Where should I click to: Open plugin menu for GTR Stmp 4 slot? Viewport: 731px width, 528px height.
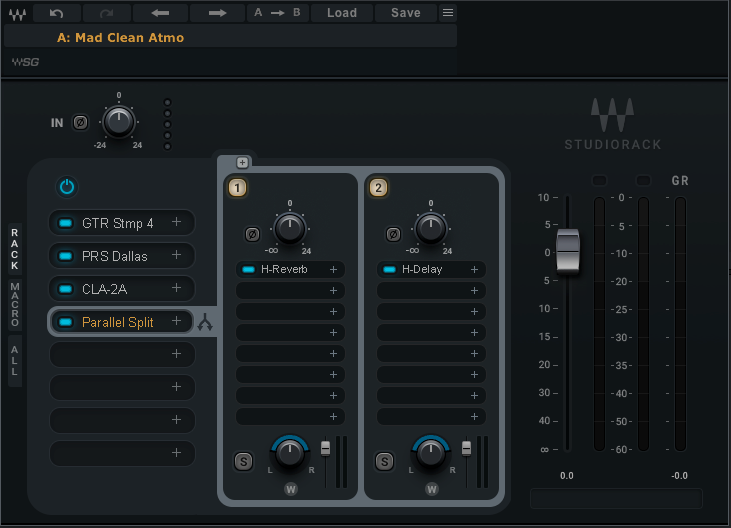coord(176,222)
